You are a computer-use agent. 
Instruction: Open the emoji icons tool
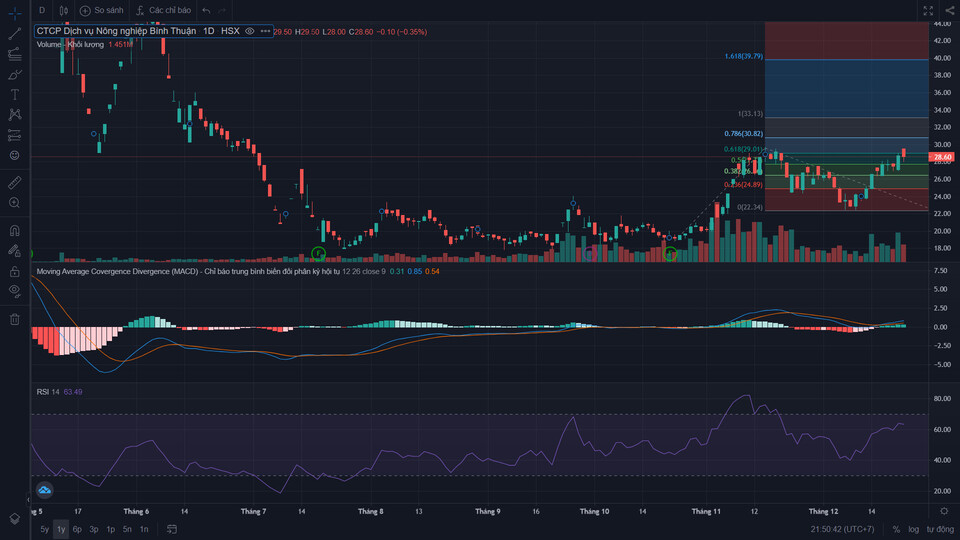pos(14,155)
